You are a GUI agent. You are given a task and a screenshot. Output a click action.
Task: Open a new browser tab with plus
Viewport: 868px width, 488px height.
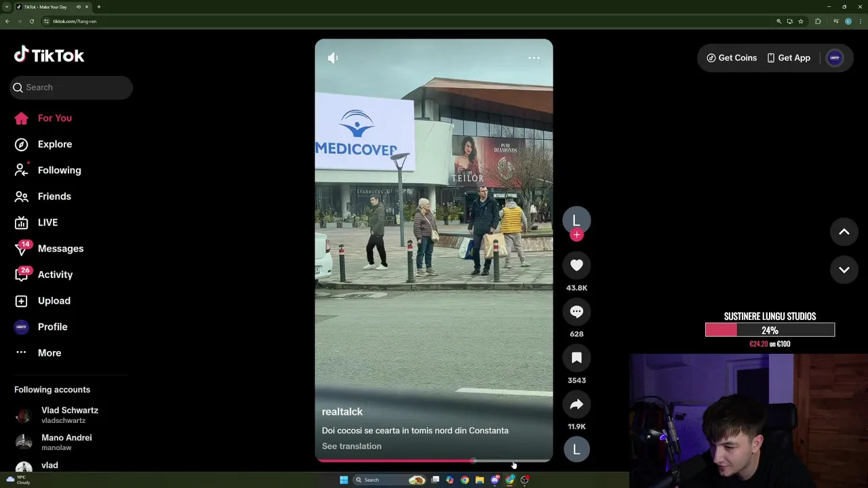click(x=99, y=7)
